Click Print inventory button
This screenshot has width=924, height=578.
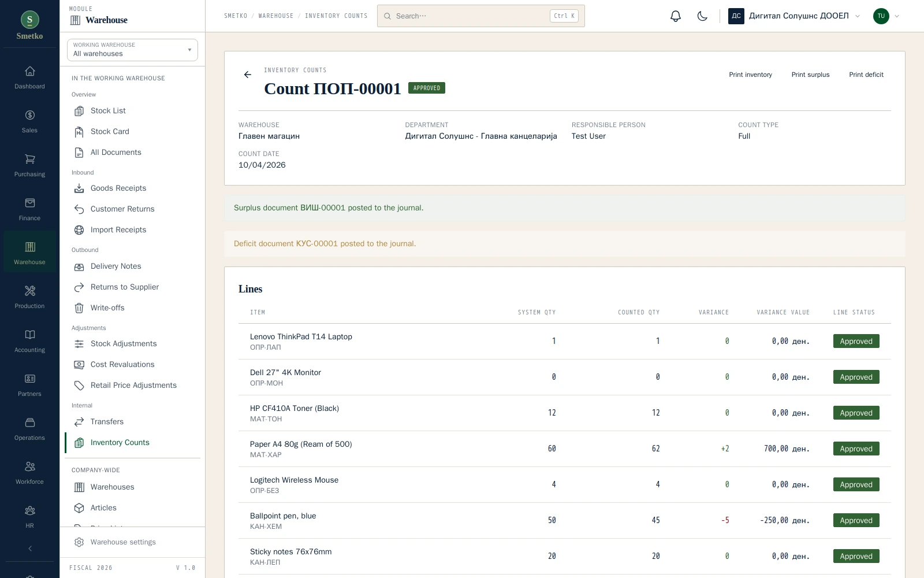[x=750, y=75]
